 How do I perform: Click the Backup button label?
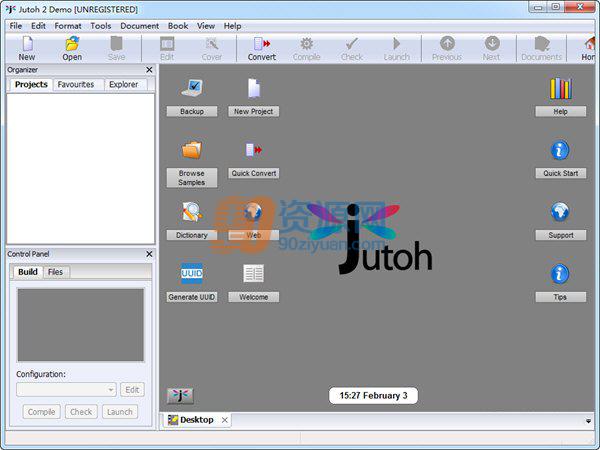(192, 111)
